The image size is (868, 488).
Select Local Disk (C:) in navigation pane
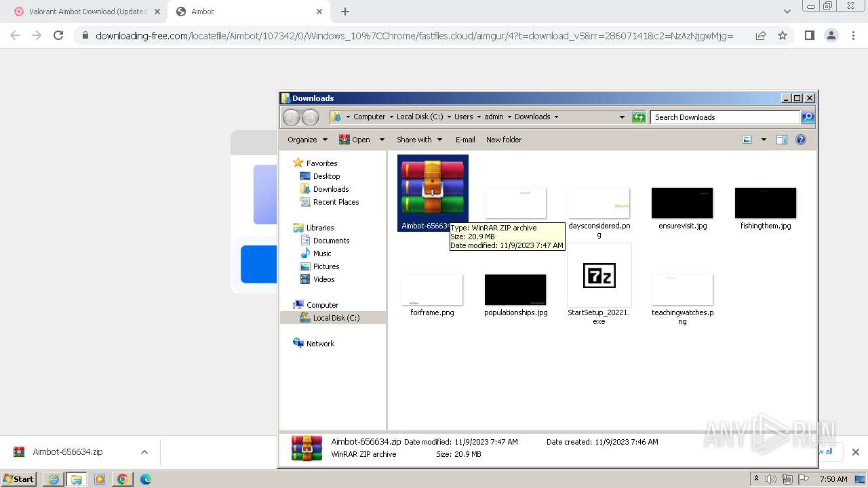pyautogui.click(x=333, y=318)
